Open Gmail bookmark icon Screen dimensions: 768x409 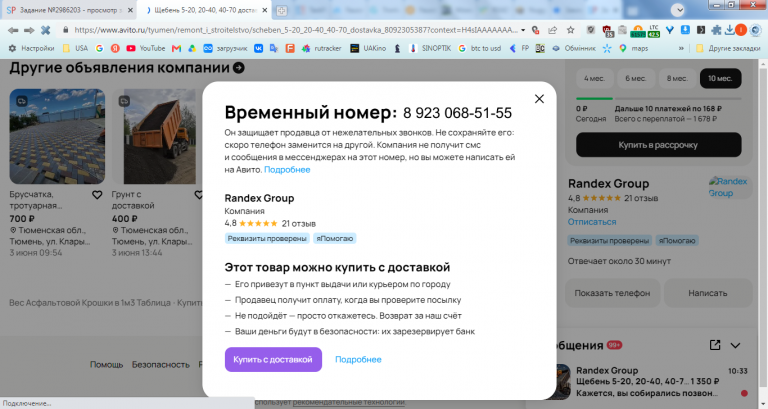point(176,48)
